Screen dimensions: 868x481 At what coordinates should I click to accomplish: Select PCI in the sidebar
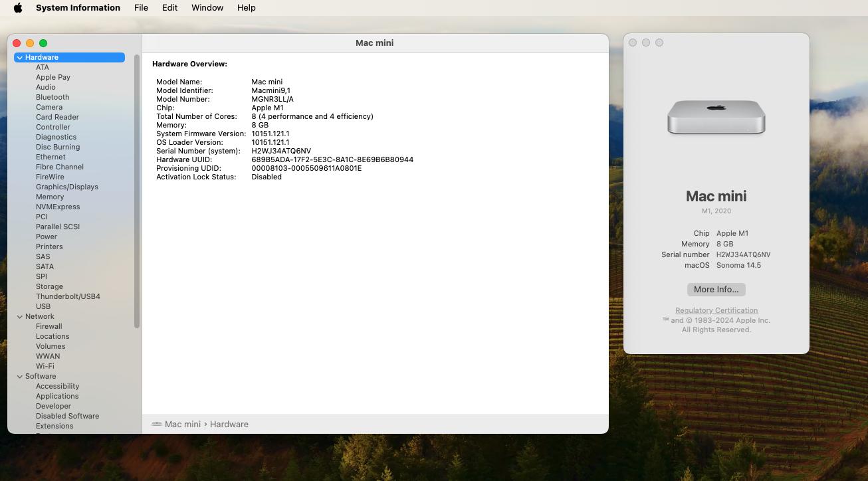click(42, 217)
